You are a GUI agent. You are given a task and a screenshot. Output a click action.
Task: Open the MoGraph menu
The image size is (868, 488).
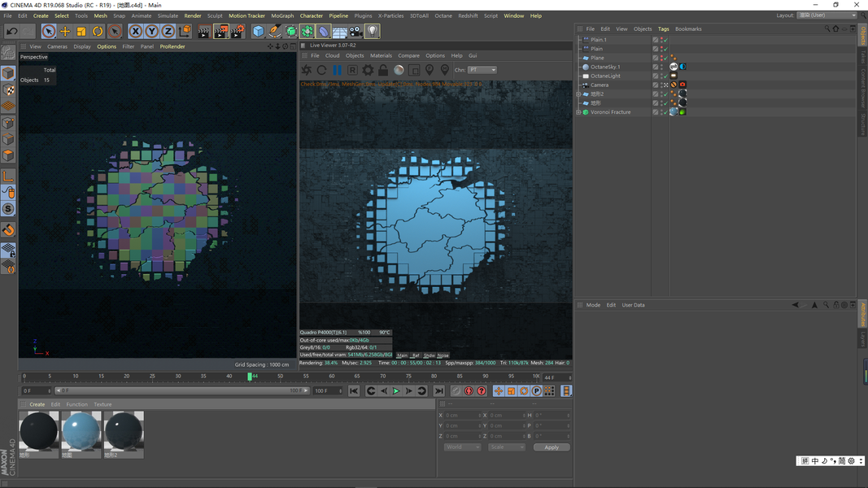click(282, 15)
